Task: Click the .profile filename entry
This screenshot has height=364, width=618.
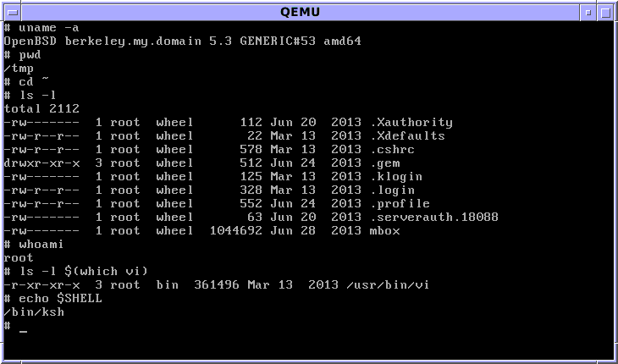Action: point(400,203)
